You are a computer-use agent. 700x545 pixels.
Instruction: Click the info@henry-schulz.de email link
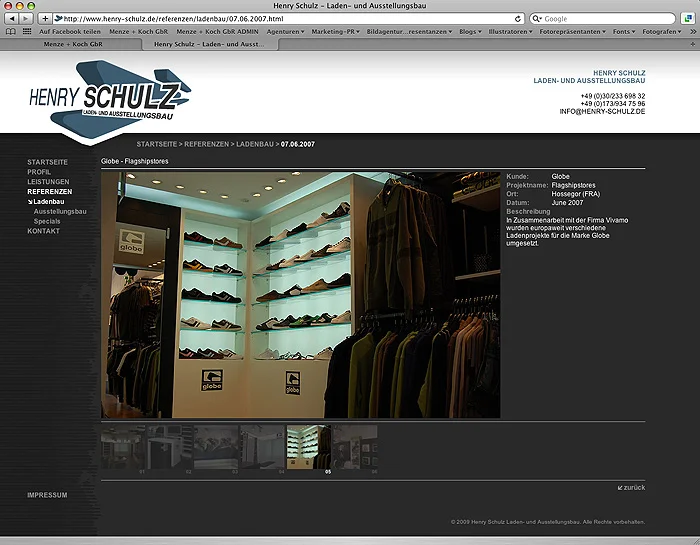602,111
